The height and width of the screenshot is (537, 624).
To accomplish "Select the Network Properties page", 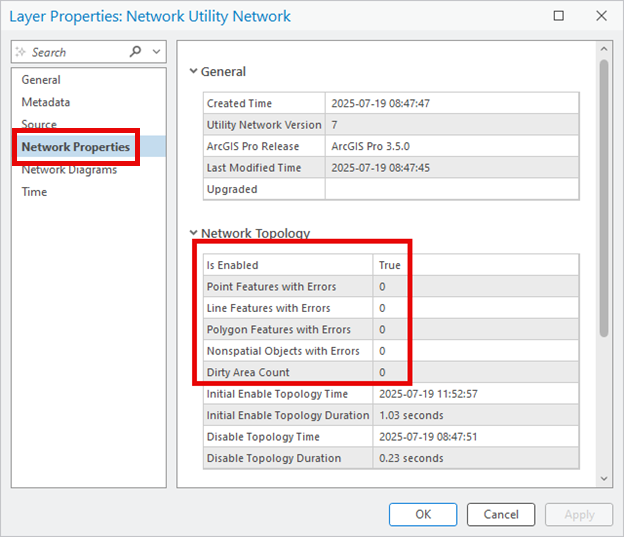I will [x=76, y=147].
